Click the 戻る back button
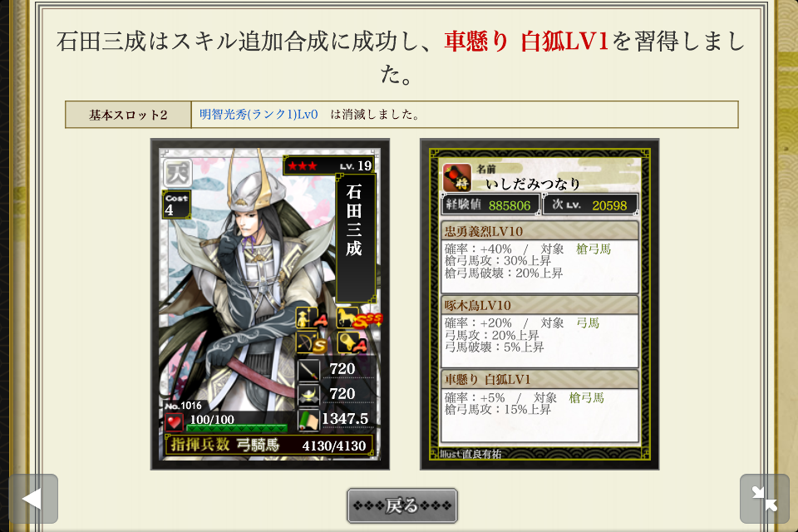This screenshot has height=532, width=798. click(x=402, y=505)
